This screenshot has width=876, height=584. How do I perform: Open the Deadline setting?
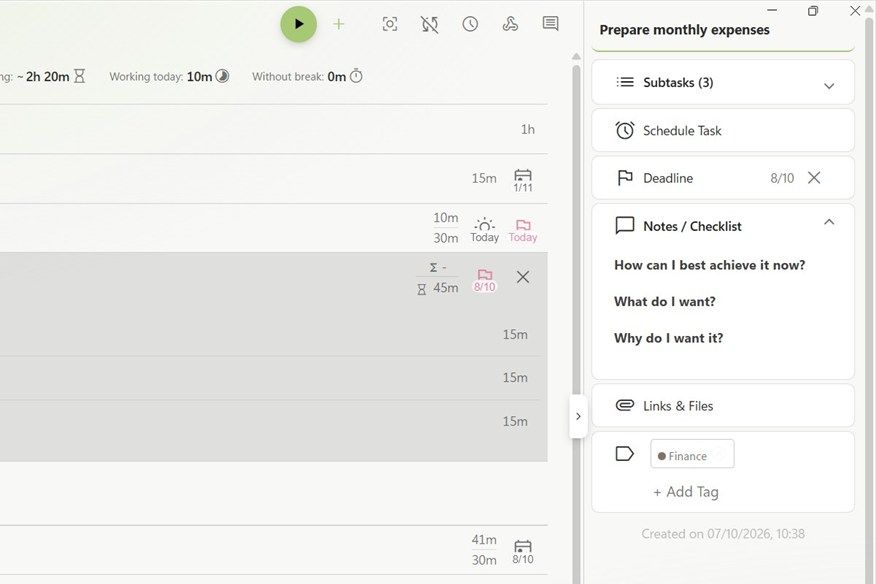(x=723, y=178)
